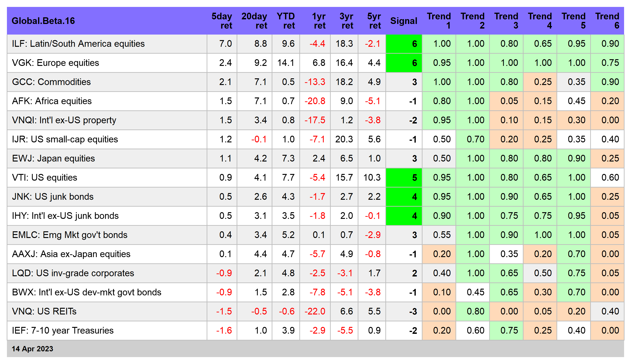Screen dimensions: 631x364
Task: Click VTI green Signal cell 5
Action: point(404,177)
